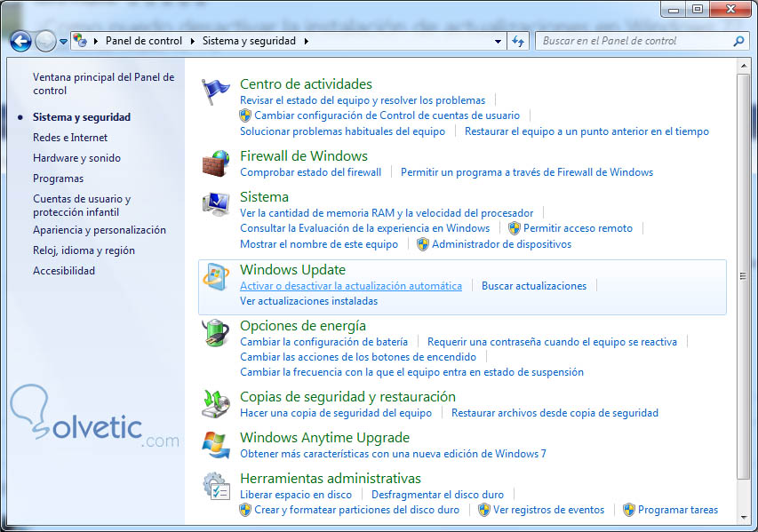Open the Windows Anytime Upgrade flag icon
The image size is (758, 532).
[216, 445]
